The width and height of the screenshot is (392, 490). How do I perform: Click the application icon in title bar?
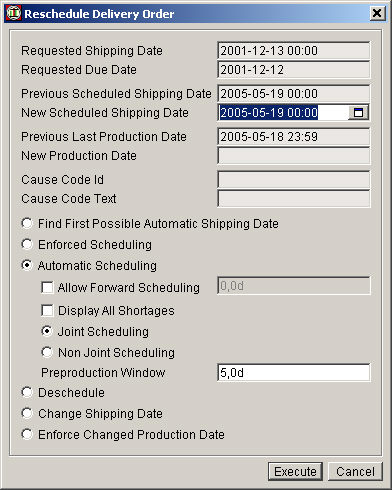14,14
